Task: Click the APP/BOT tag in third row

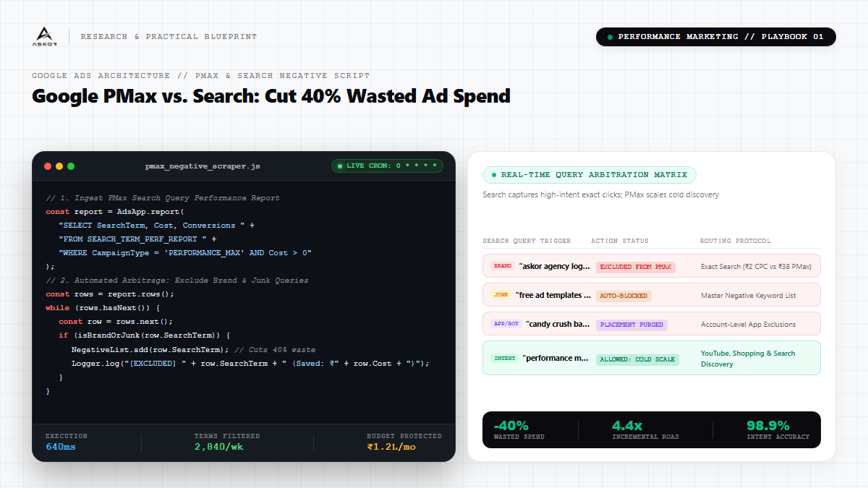Action: pos(506,324)
